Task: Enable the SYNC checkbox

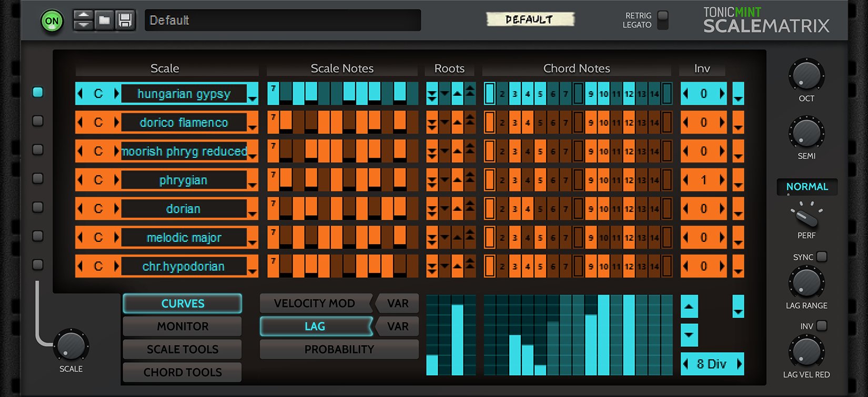Action: [x=822, y=257]
